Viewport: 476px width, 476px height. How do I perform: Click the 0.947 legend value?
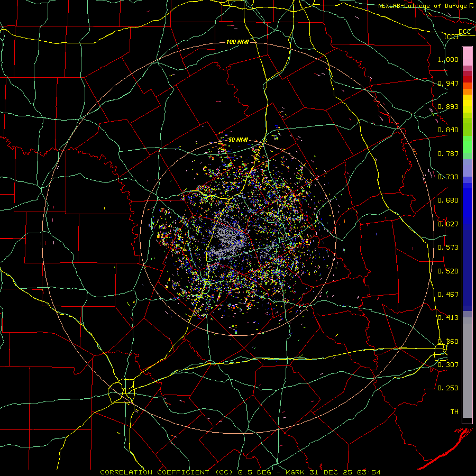tap(448, 83)
